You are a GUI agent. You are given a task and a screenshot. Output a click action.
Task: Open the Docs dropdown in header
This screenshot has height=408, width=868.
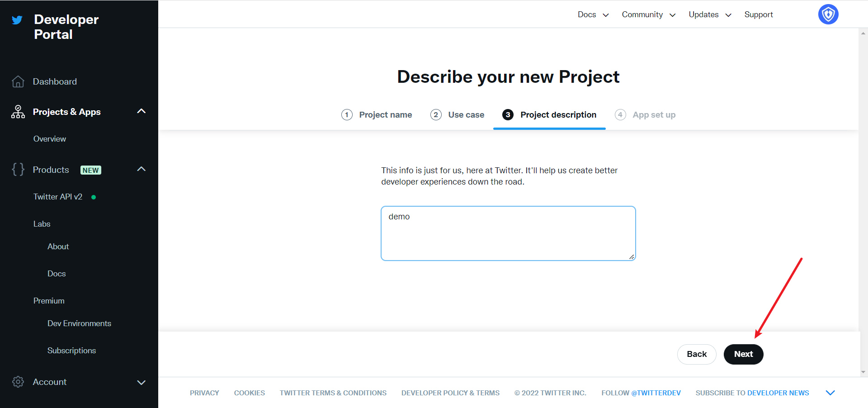click(x=593, y=14)
